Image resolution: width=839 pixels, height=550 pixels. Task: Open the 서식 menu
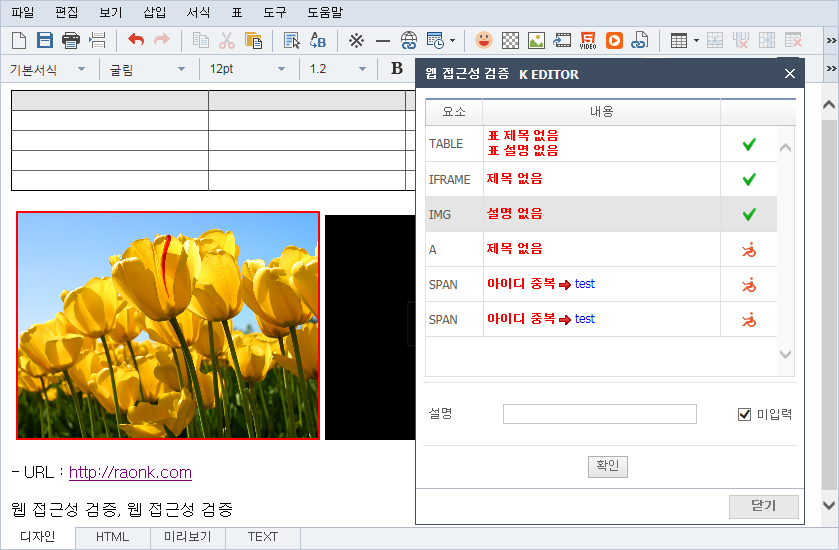click(198, 12)
